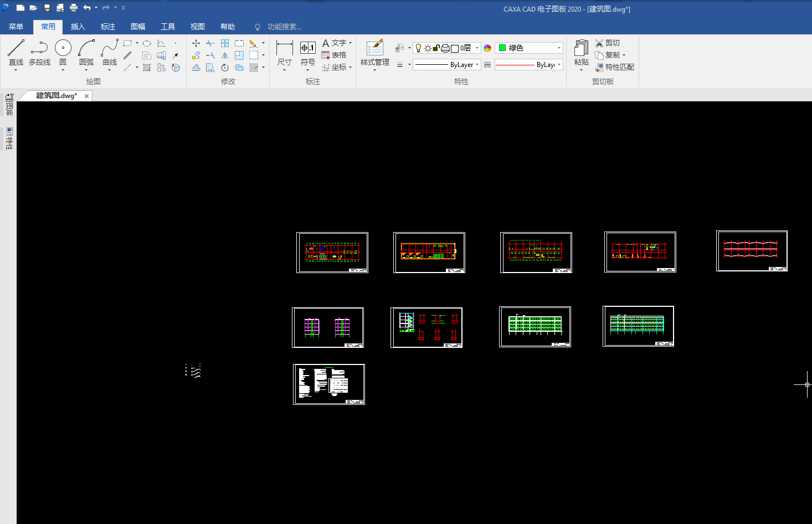Select the parallel lines tool
This screenshot has width=812, height=524.
pyautogui.click(x=127, y=55)
